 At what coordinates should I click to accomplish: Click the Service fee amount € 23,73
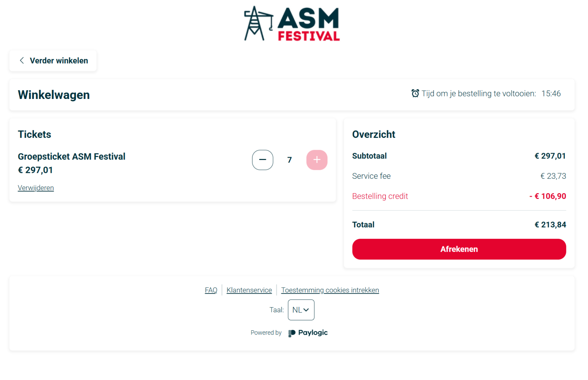tap(553, 176)
